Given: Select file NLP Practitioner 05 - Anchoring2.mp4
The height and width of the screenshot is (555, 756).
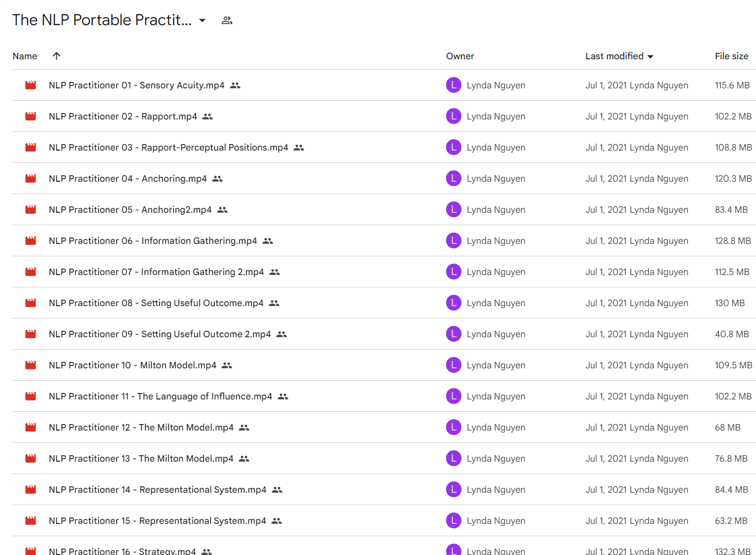Looking at the screenshot, I should click(130, 210).
